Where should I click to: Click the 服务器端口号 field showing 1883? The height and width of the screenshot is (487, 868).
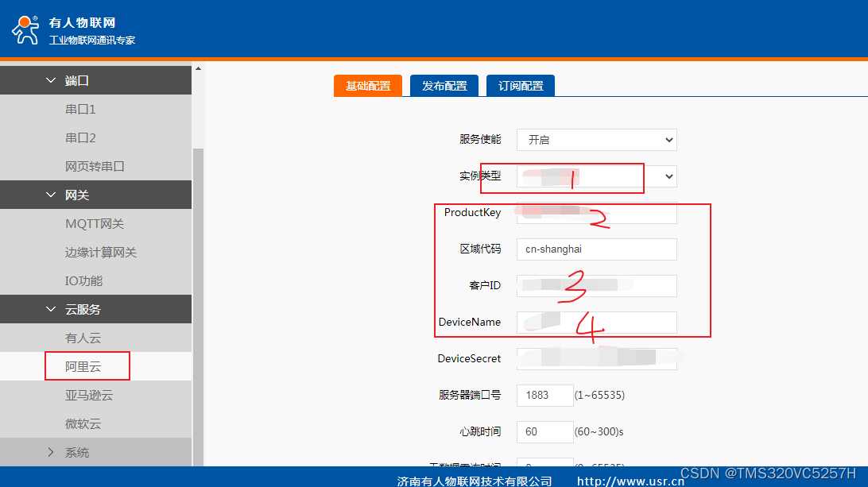point(544,396)
